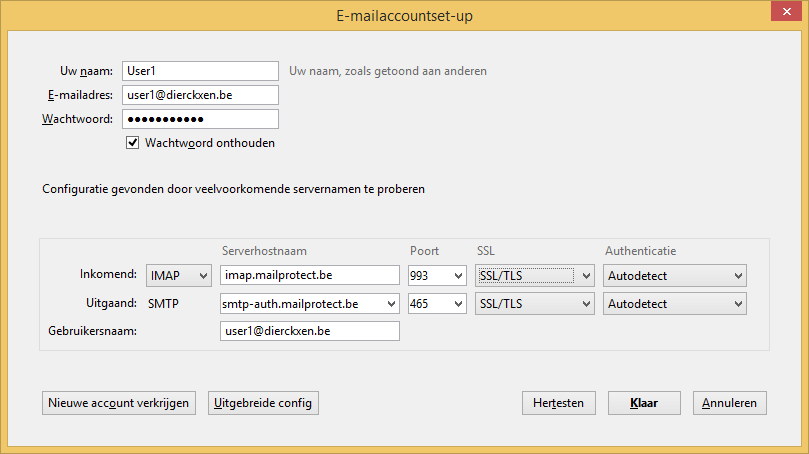Focus the Wachtwoord password field
Viewport: 809px width, 454px height.
pos(200,119)
